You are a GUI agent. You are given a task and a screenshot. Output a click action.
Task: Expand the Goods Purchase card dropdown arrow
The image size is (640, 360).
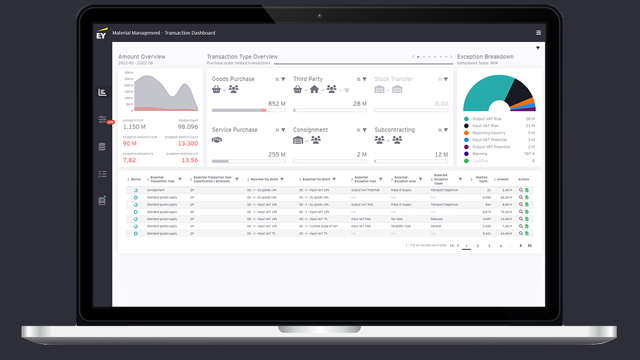coord(283,79)
